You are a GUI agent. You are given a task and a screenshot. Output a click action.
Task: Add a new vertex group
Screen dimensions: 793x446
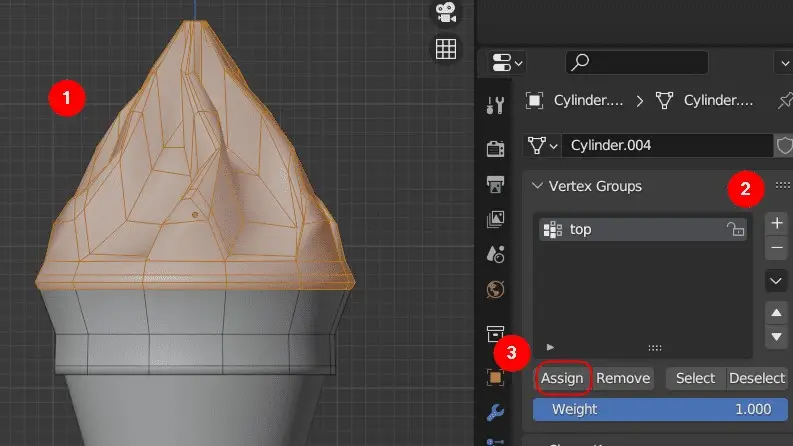(x=777, y=223)
